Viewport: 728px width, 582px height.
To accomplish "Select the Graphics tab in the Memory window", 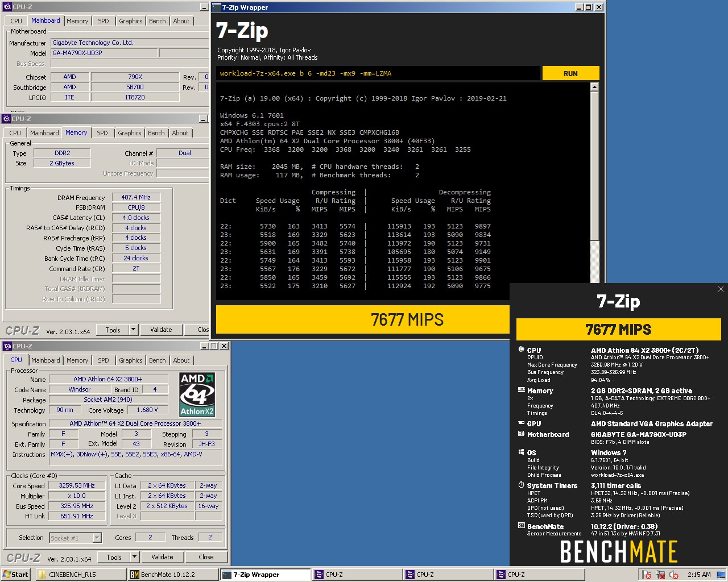I will (130, 133).
